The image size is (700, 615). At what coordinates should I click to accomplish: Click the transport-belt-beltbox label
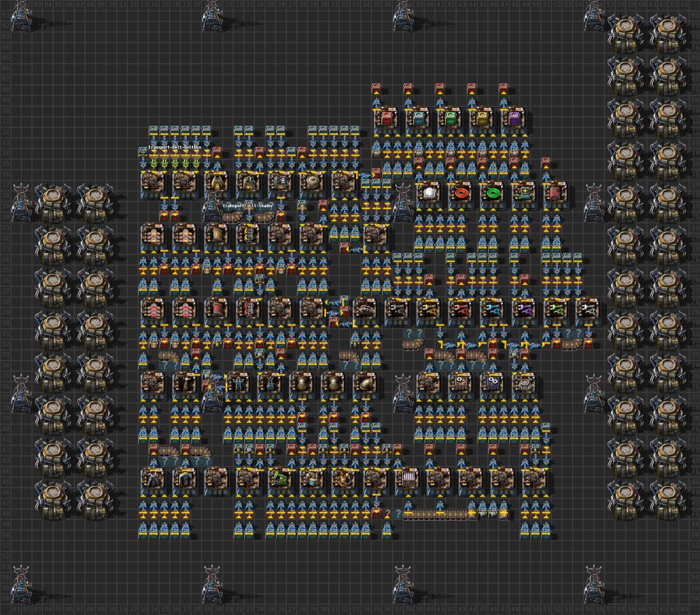tap(174, 148)
